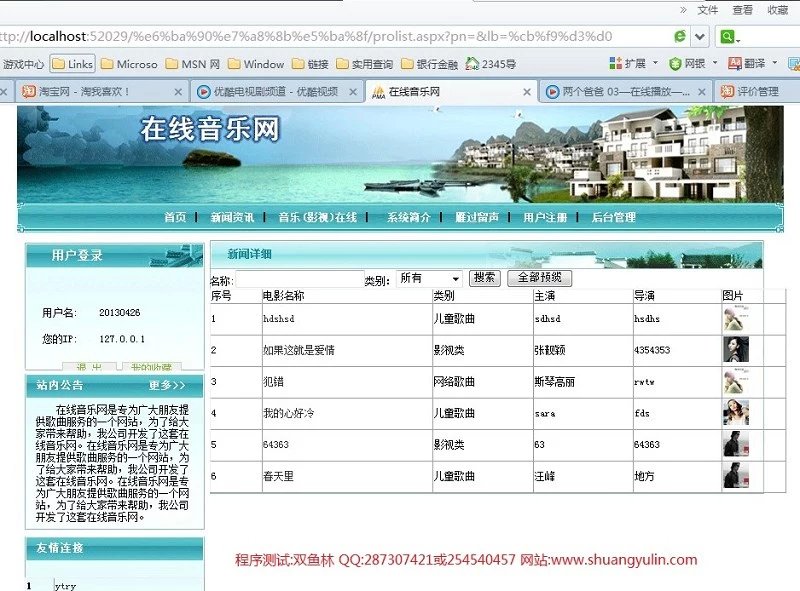Open the 更多>> link in 站内公告
The image size is (800, 591).
click(x=167, y=385)
